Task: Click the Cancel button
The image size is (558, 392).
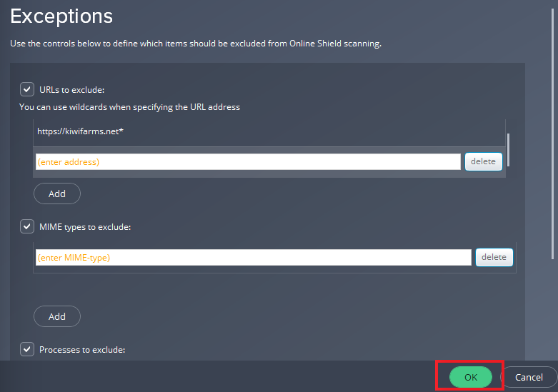Action: [x=529, y=377]
